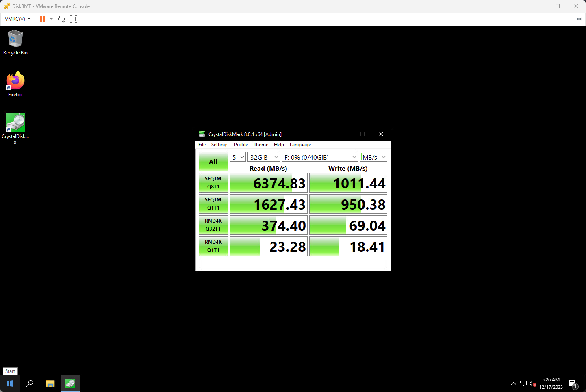The height and width of the screenshot is (392, 586).
Task: Minimize the CrystalDiskMark window
Action: coord(344,134)
